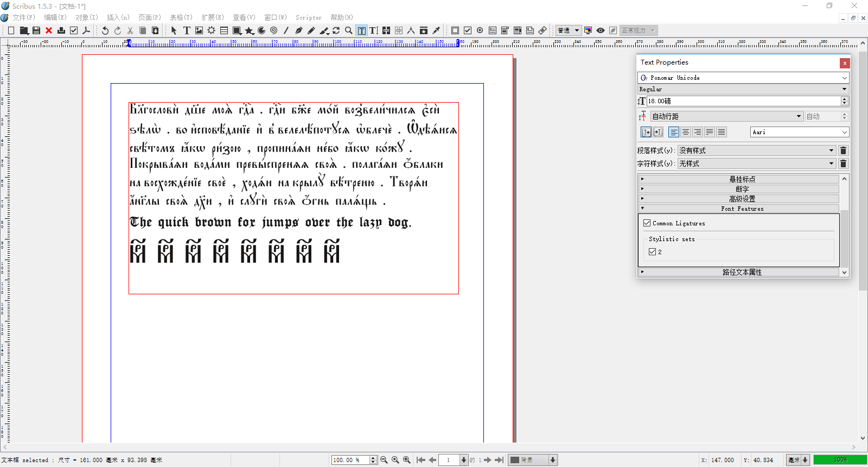
Task: Select the Rotate Item tool
Action: (336, 30)
